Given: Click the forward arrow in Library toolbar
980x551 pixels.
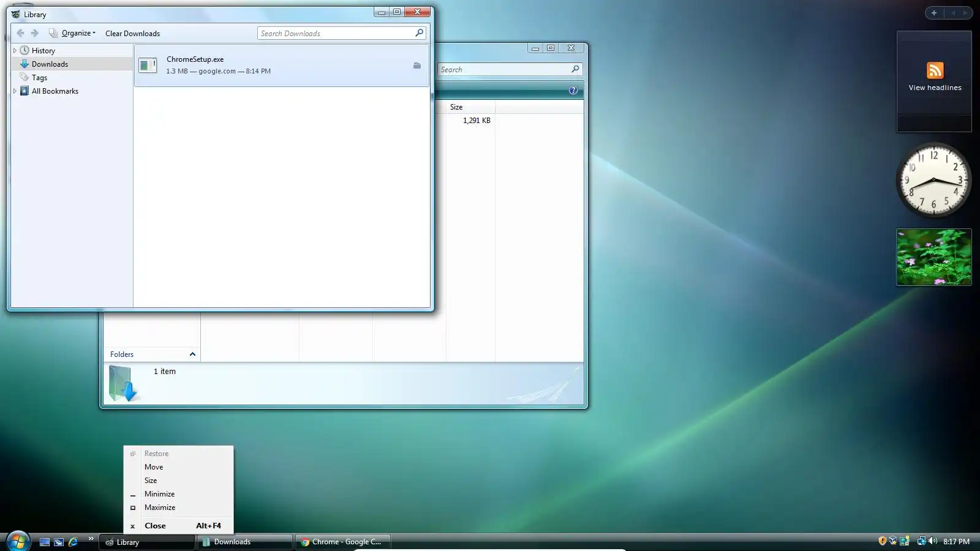Looking at the screenshot, I should coord(35,33).
